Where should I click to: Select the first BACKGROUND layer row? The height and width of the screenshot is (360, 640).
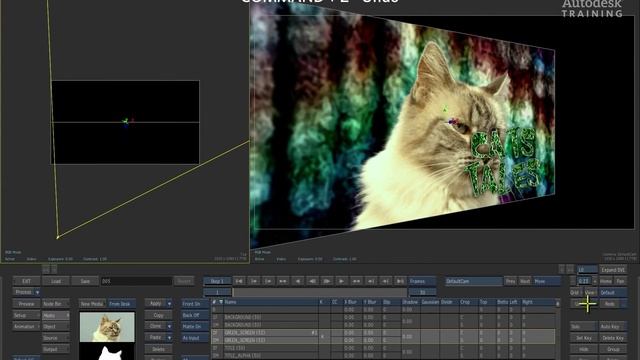[383, 317]
